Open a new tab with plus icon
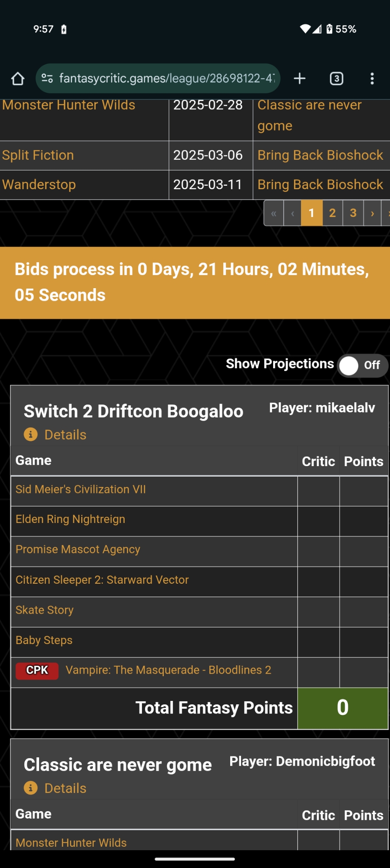 point(300,79)
